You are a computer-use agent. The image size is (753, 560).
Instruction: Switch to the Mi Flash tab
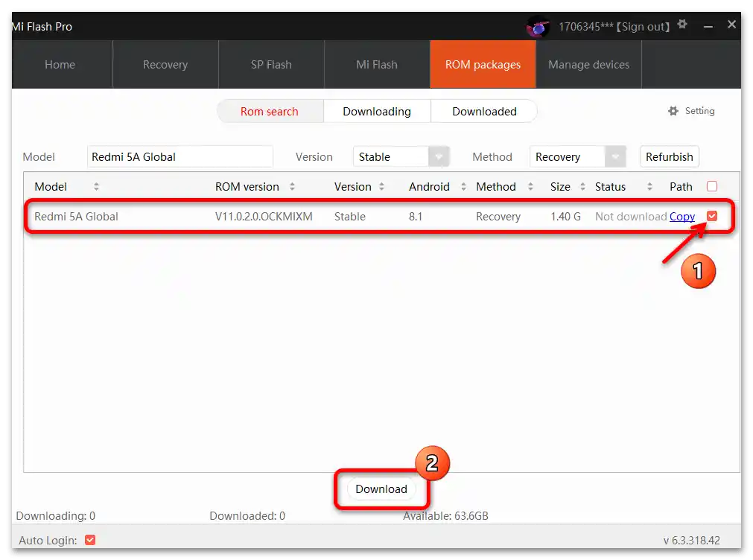point(377,64)
